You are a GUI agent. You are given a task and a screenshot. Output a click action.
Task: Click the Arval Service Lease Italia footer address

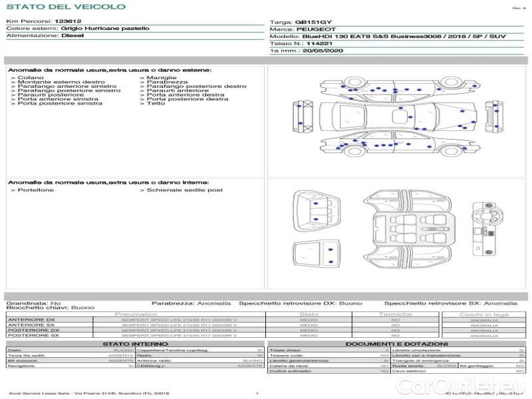[x=89, y=393]
